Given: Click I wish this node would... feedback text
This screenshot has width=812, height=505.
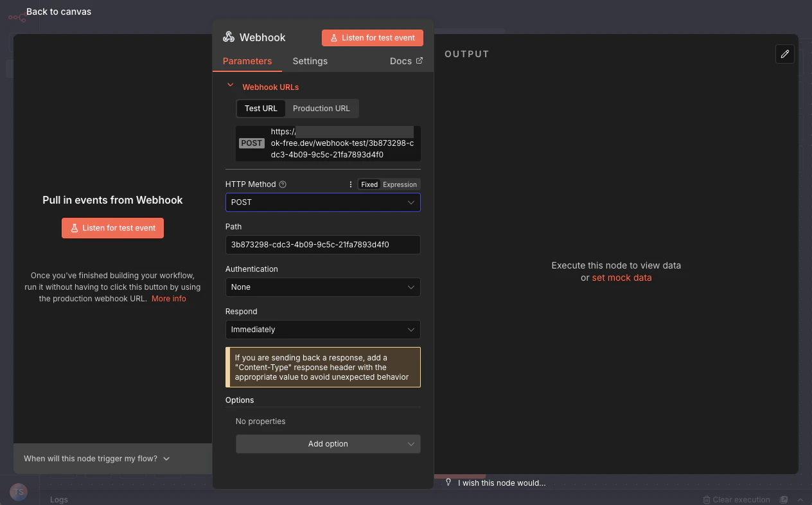Looking at the screenshot, I should (x=502, y=483).
